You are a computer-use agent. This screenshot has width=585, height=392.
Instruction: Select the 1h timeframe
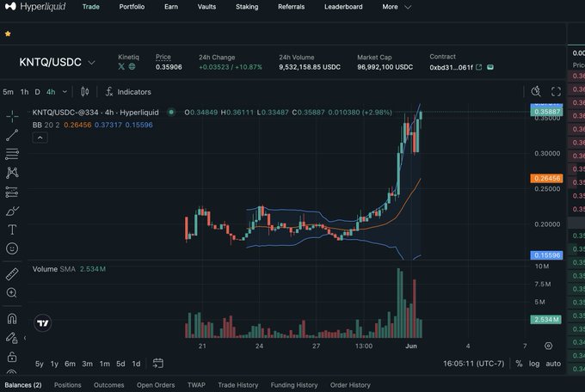coord(24,92)
